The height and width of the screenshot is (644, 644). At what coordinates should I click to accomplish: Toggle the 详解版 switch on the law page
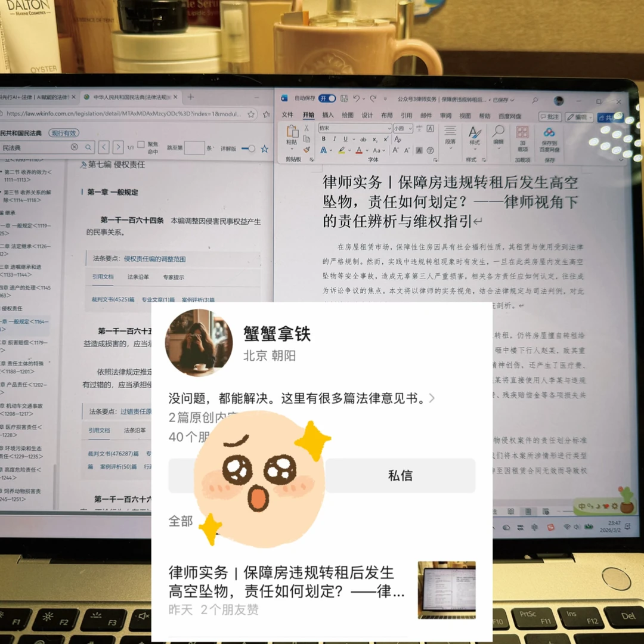[x=249, y=148]
